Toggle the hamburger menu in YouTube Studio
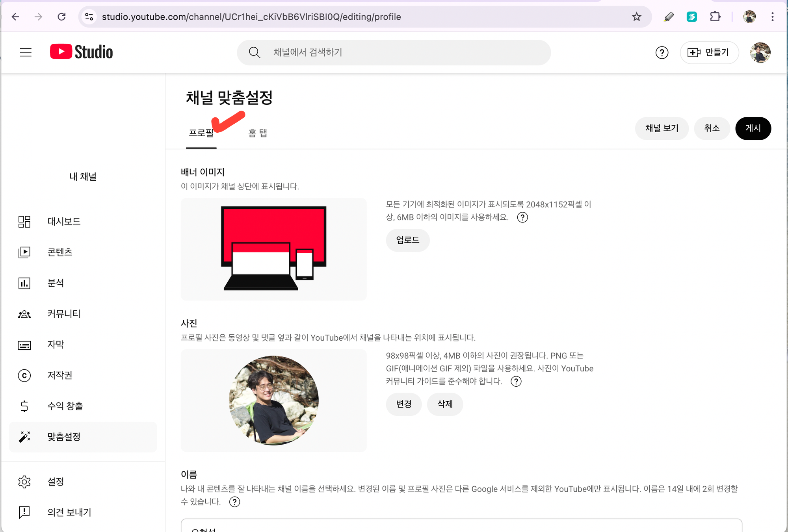788x532 pixels. pyautogui.click(x=26, y=52)
